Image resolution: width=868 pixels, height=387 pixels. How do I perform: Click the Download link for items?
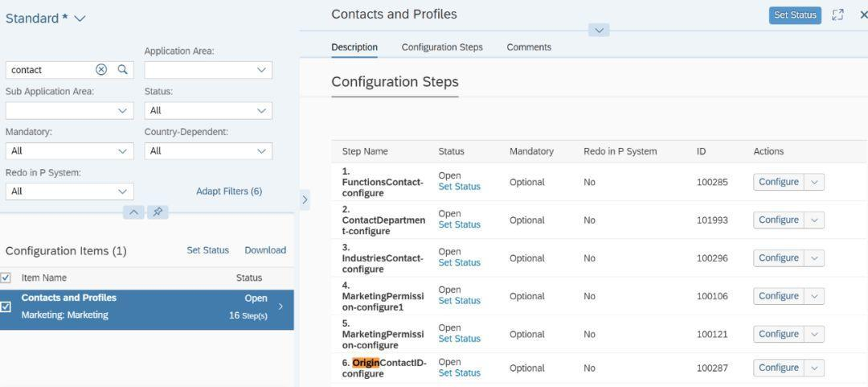265,250
